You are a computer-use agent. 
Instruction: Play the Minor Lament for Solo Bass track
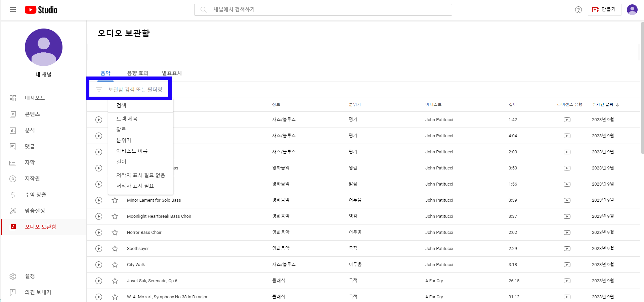click(99, 200)
